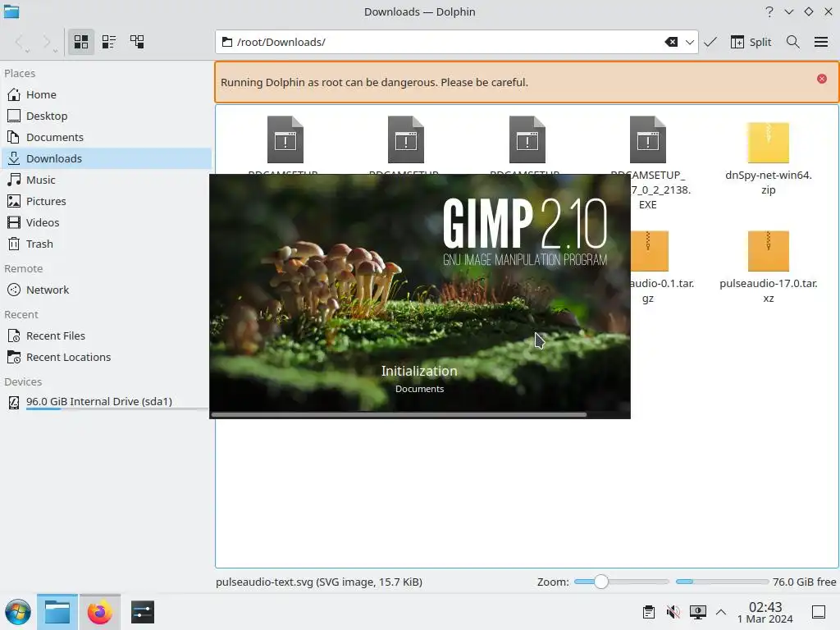Screen dimensions: 840x630
Task: Click the free disk space bar
Action: pos(722,582)
